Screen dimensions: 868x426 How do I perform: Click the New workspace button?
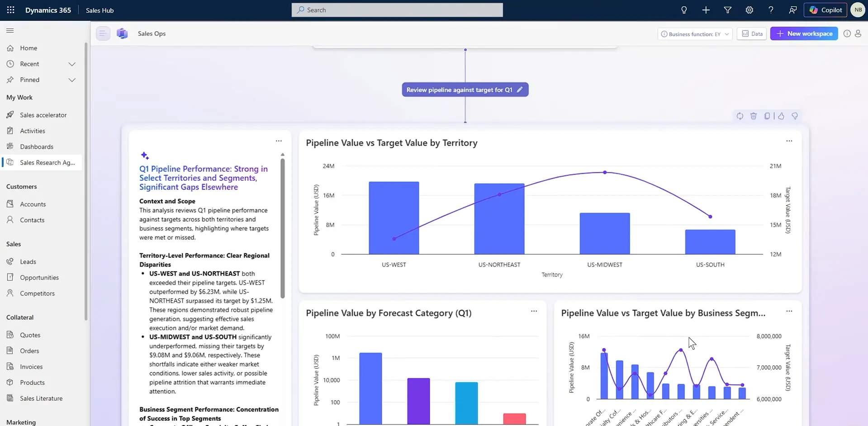804,33
